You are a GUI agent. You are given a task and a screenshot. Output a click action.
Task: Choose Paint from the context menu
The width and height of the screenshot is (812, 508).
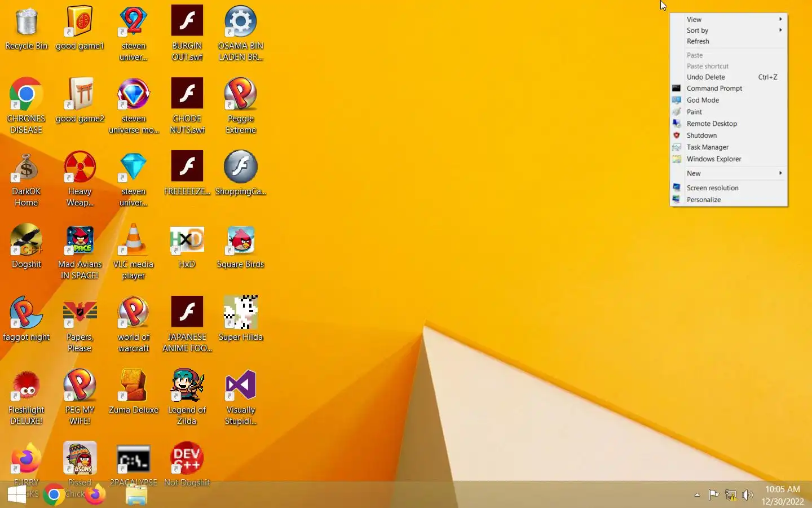pos(729,112)
